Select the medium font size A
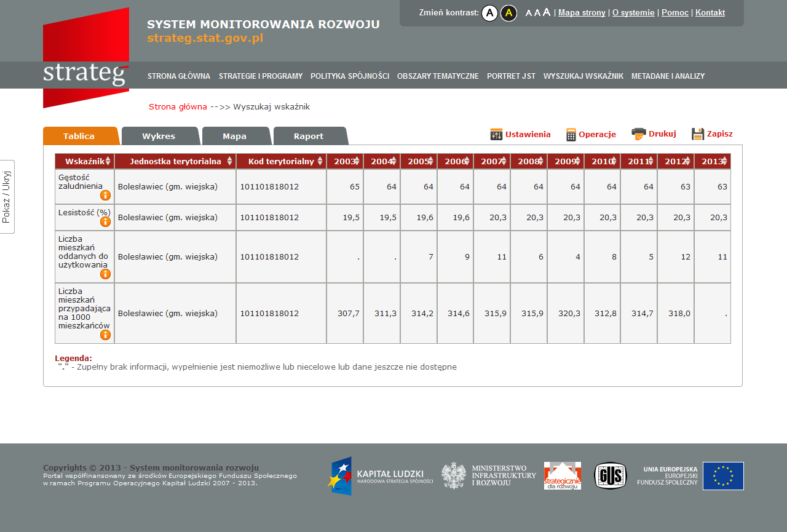This screenshot has width=787, height=532. 537,13
